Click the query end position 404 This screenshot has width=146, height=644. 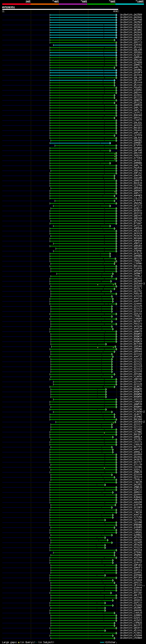(x=115, y=11)
